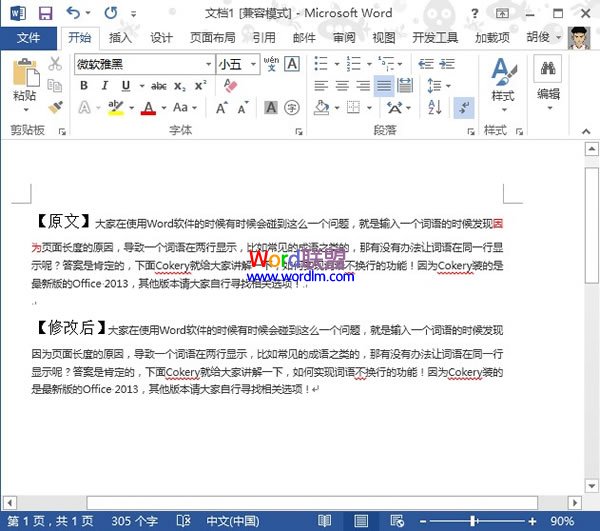Screen dimensions: 600x531
Task: Click the zoom slider in status bar
Action: (x=472, y=521)
